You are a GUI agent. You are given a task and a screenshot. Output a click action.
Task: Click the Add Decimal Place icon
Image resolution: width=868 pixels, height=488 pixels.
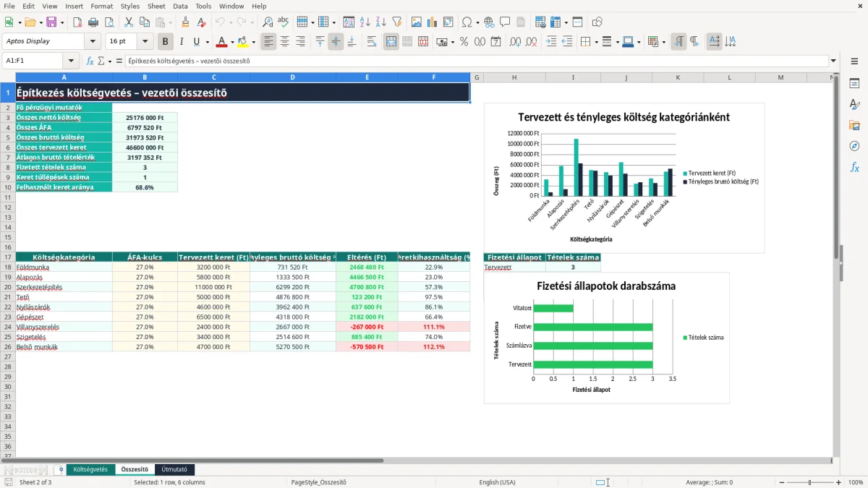tap(511, 42)
